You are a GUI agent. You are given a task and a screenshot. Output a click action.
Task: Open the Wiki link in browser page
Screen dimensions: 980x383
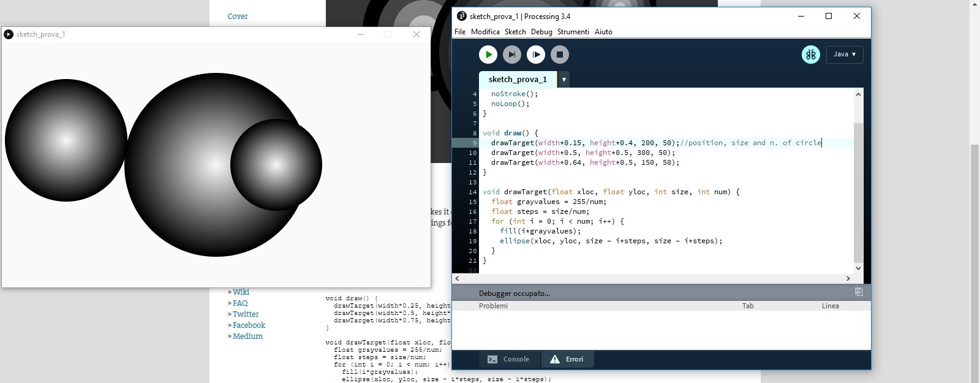pyautogui.click(x=241, y=292)
